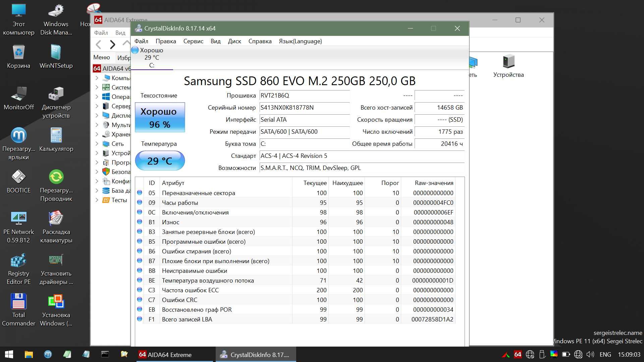Click Перезагрузить Проводник desktop icon

[56, 185]
